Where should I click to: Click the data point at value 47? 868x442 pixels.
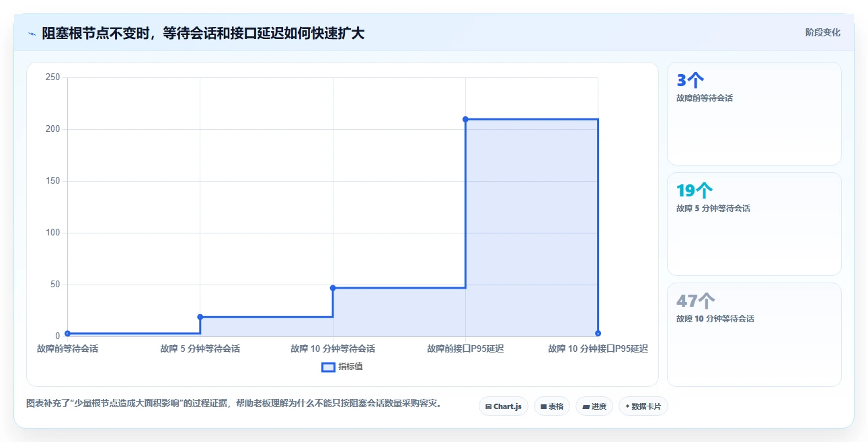(x=333, y=288)
